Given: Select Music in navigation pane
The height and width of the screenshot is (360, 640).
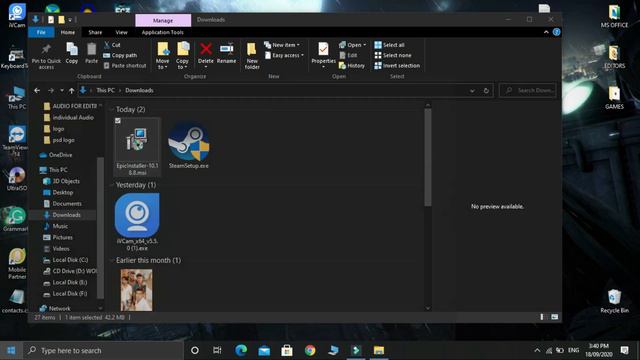Looking at the screenshot, I should point(56,226).
